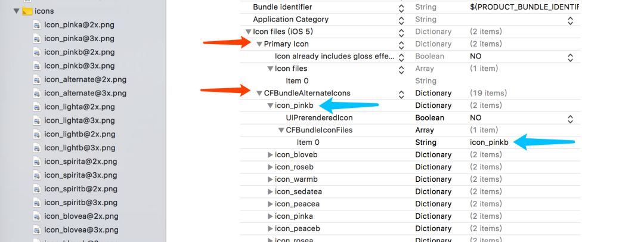Open the Application Category value dropdown

[570, 20]
